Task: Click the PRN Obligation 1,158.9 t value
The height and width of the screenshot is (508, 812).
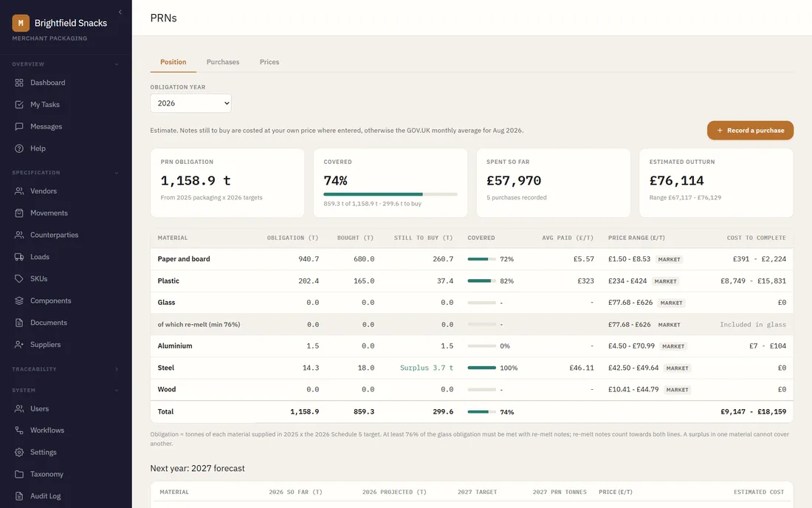Action: (196, 180)
